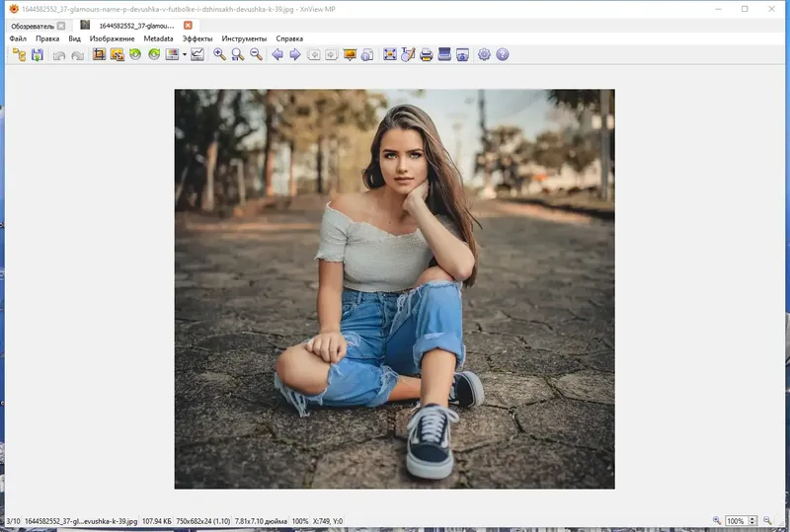Open the Инструменты menu

pos(244,38)
